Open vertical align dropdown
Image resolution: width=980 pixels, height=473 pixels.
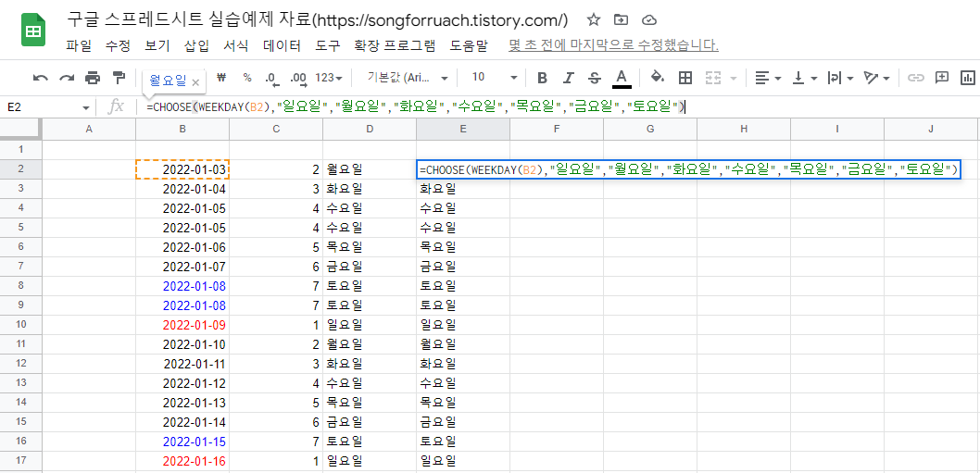tap(805, 78)
